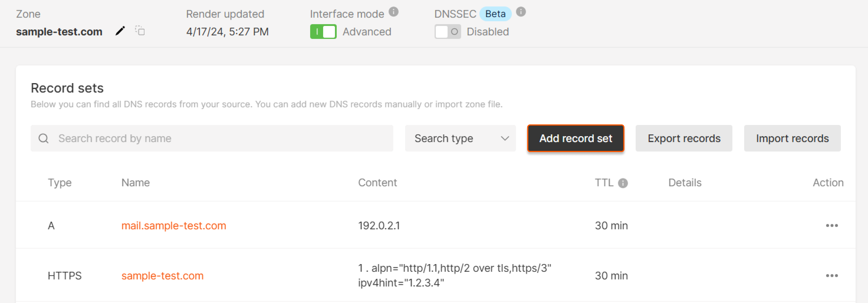Viewport: 868px width, 303px height.
Task: Open actions menu for mail.sample-test.com record
Action: (832, 226)
